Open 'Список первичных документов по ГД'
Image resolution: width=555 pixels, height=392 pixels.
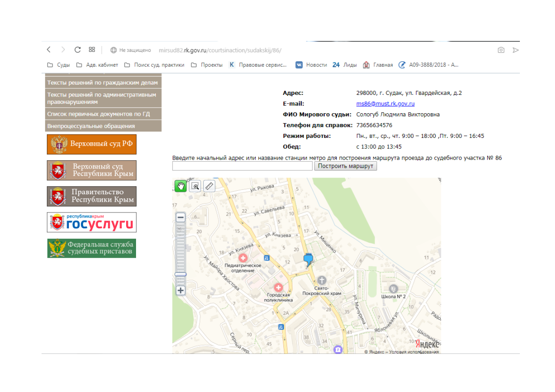click(x=103, y=114)
